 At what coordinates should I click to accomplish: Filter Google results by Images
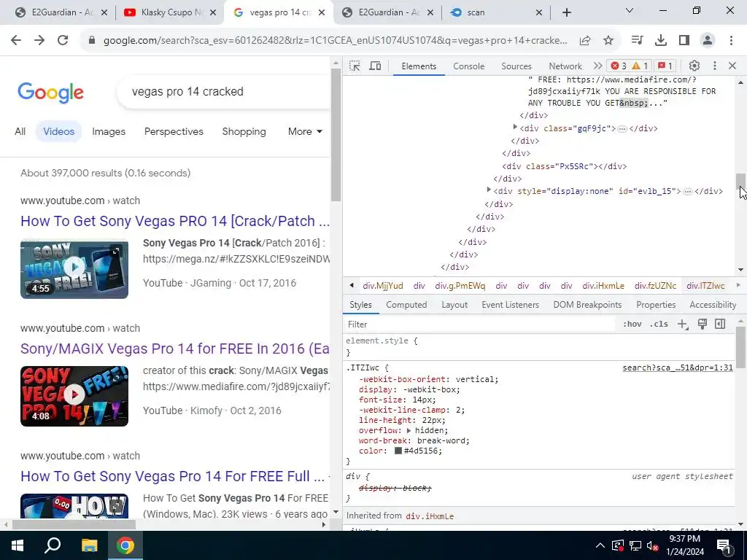coord(109,131)
